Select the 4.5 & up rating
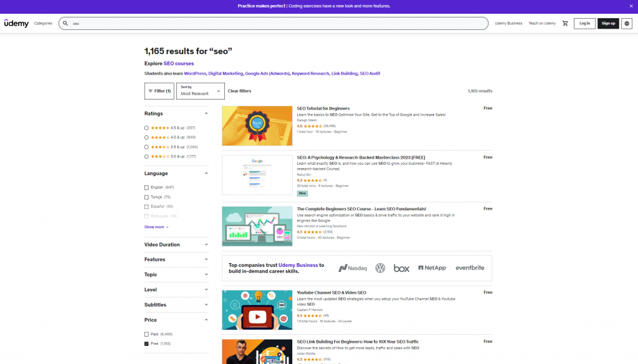Image resolution: width=638 pixels, height=364 pixels. [146, 128]
